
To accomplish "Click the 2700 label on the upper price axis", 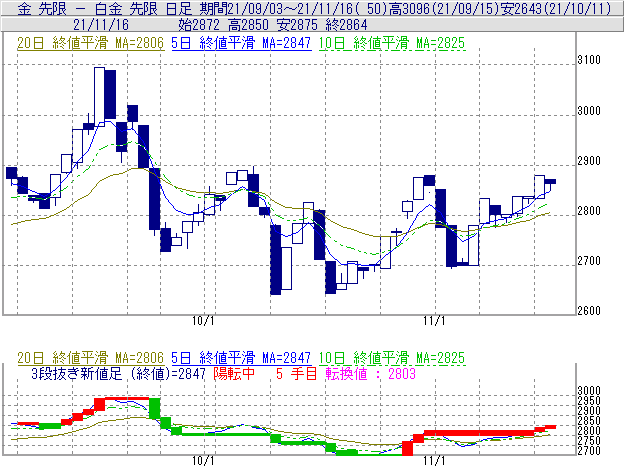I will coord(589,261).
